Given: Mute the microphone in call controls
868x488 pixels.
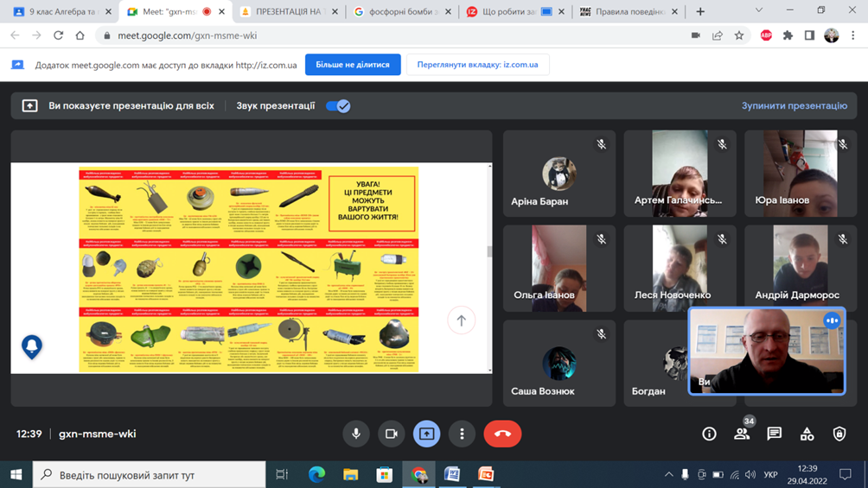Looking at the screenshot, I should coord(355,434).
